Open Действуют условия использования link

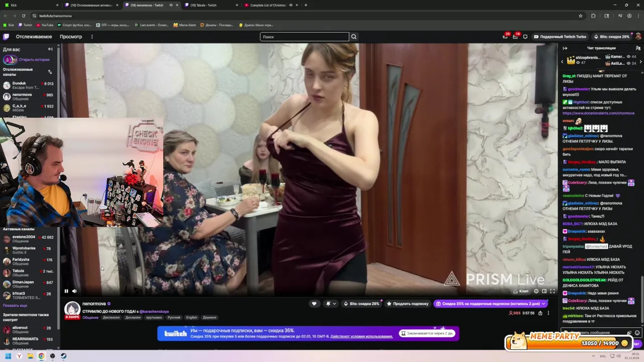click(362, 336)
